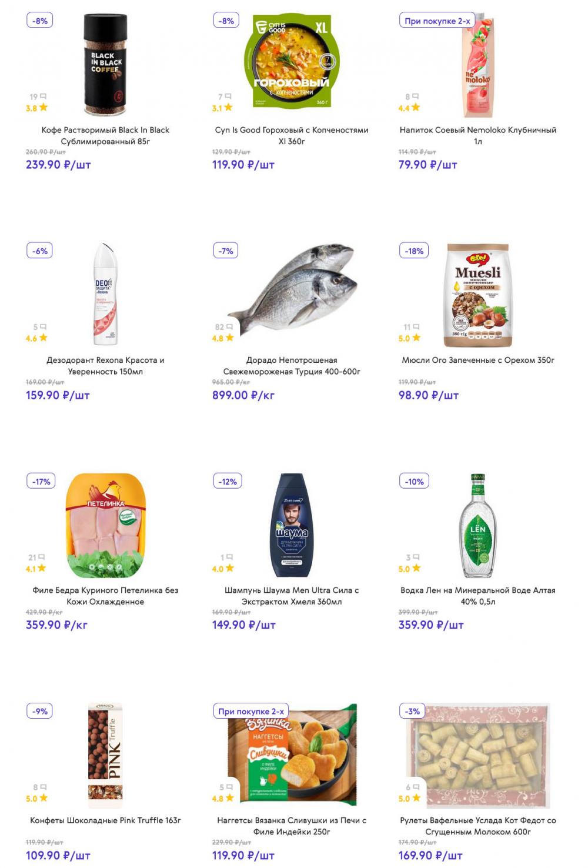
Task: Click the При покупке 2-х badge on Nemoloko
Action: pyautogui.click(x=437, y=21)
